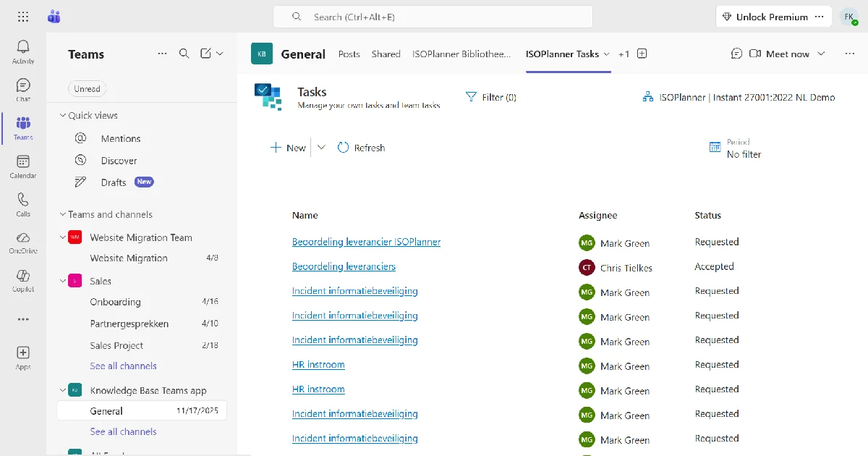Viewport: 868px width, 456px height.
Task: Open the app launcher grid icon
Action: [23, 17]
